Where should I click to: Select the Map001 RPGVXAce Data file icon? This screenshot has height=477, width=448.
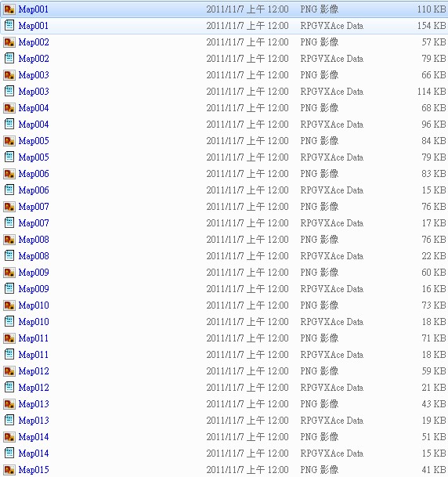pyautogui.click(x=9, y=26)
